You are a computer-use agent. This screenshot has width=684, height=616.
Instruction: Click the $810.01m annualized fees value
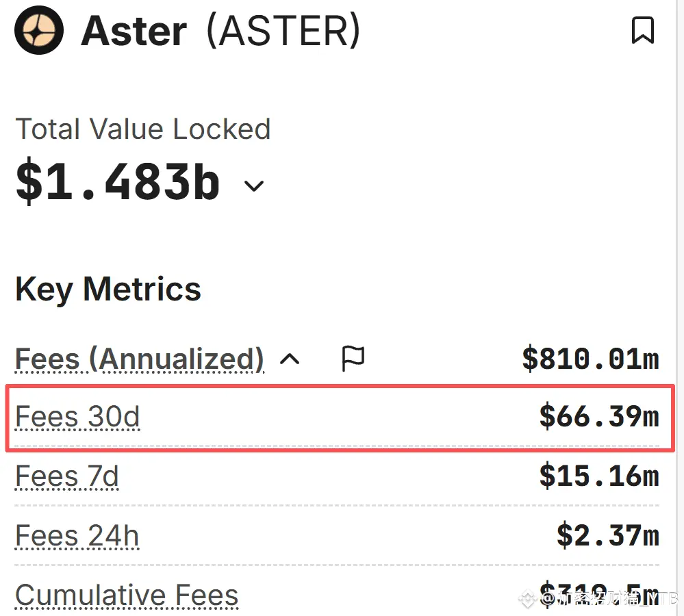point(590,359)
